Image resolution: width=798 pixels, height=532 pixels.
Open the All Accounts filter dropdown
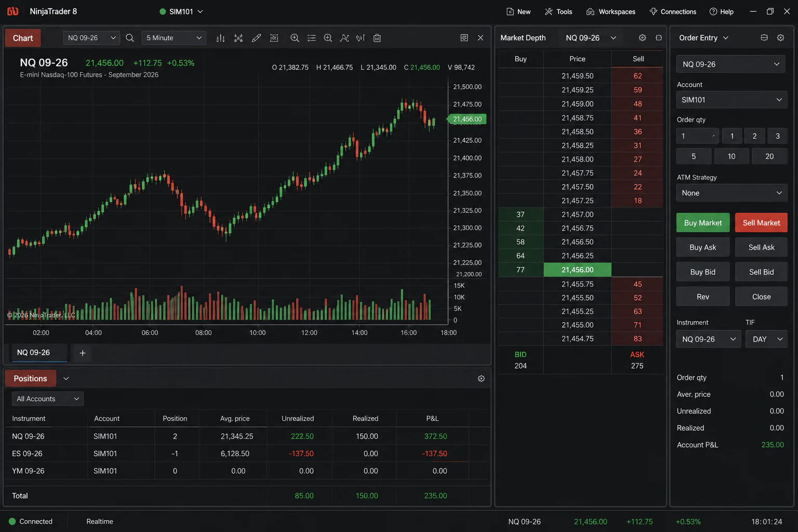[x=48, y=399]
